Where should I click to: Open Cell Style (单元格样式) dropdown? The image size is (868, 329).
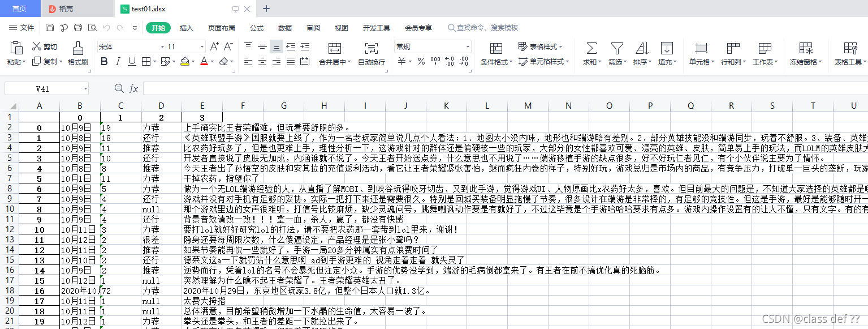pos(543,62)
